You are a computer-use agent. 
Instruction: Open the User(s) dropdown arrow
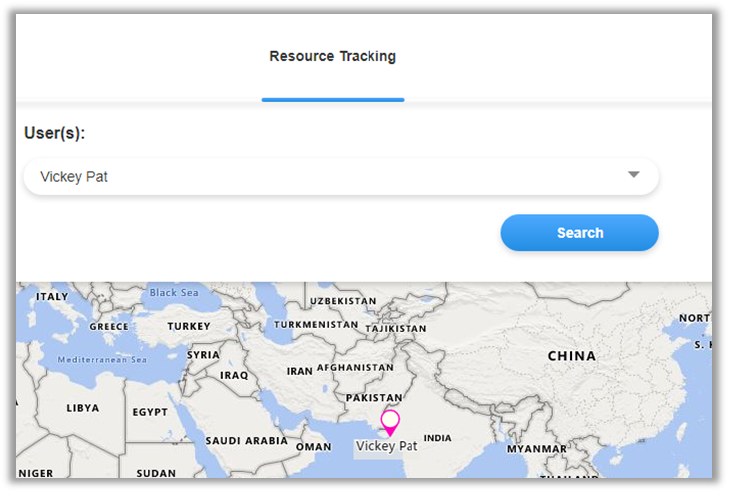[x=633, y=175]
